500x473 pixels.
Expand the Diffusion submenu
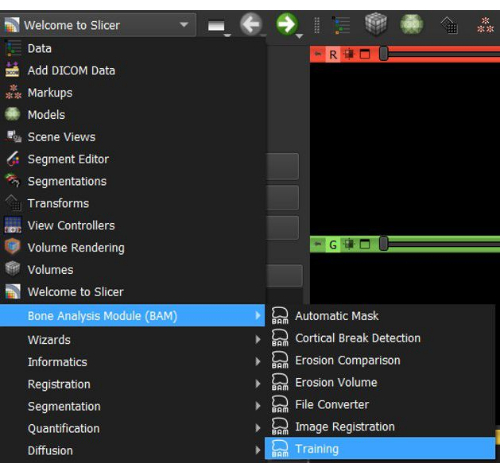click(133, 451)
